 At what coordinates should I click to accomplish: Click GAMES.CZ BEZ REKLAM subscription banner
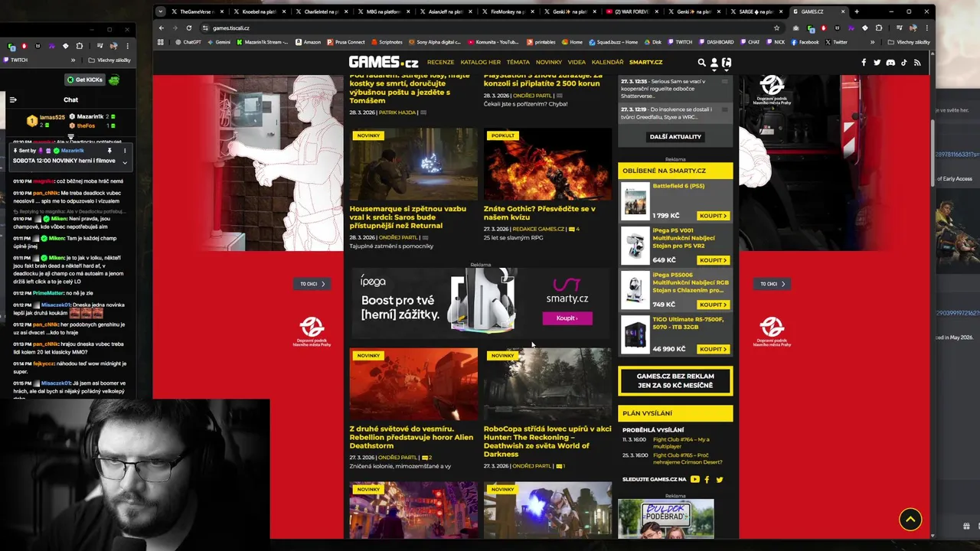coord(675,381)
